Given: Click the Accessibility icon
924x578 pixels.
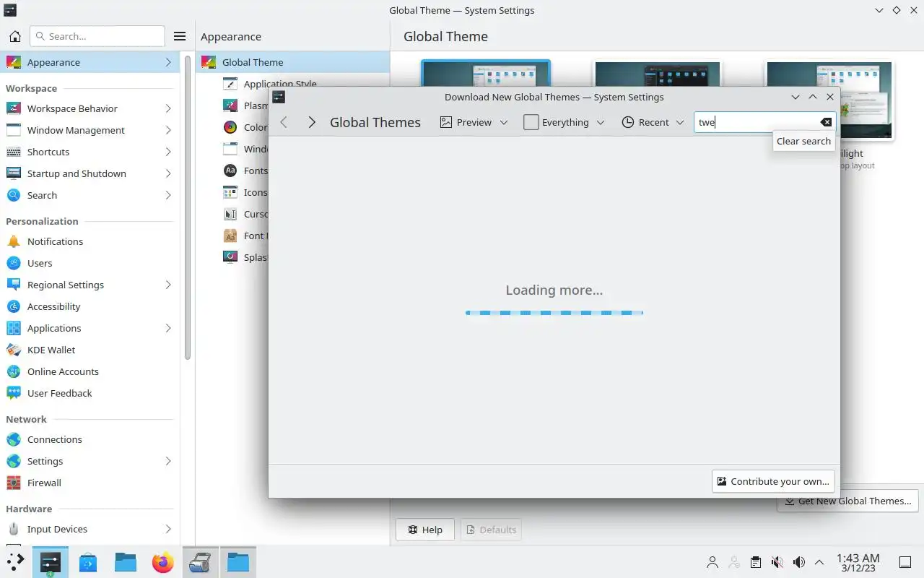Looking at the screenshot, I should 14,306.
